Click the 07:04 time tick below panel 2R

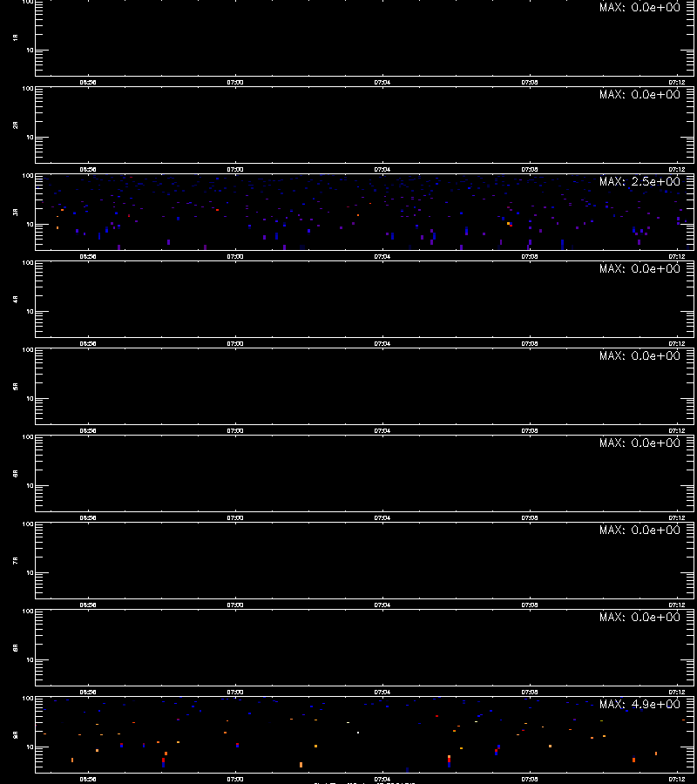[x=382, y=170]
